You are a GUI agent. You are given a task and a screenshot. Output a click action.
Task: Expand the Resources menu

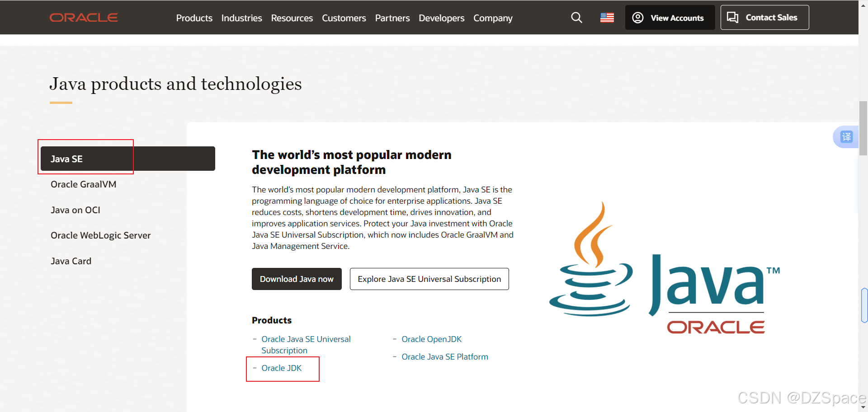coord(292,18)
